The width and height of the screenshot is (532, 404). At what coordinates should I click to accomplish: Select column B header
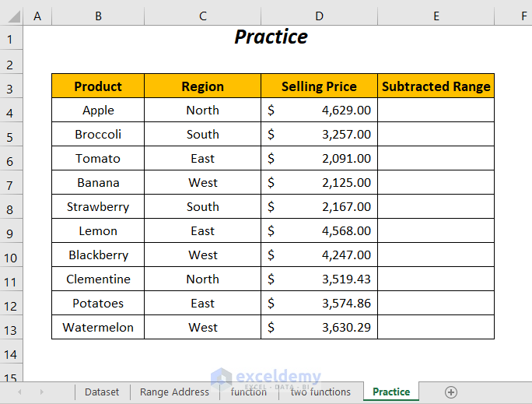(x=98, y=16)
